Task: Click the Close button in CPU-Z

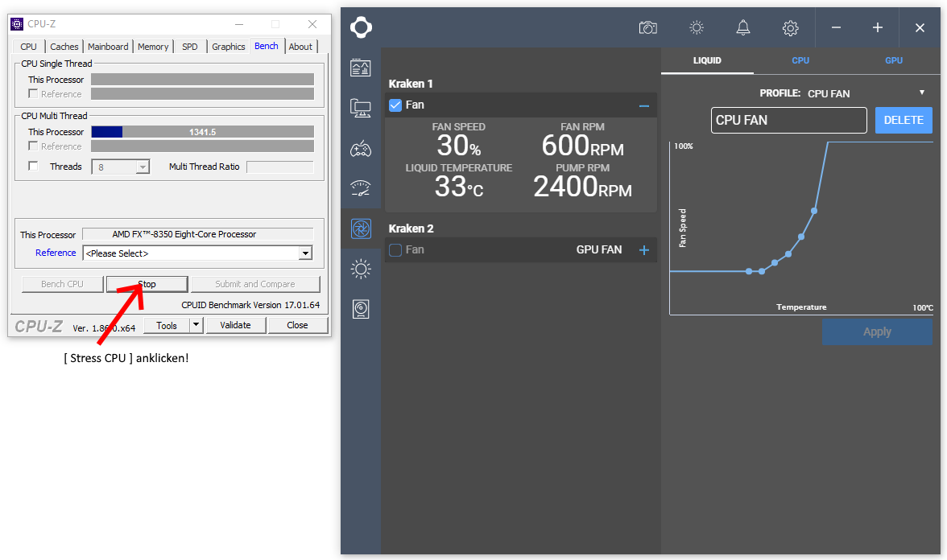Action: 297,325
